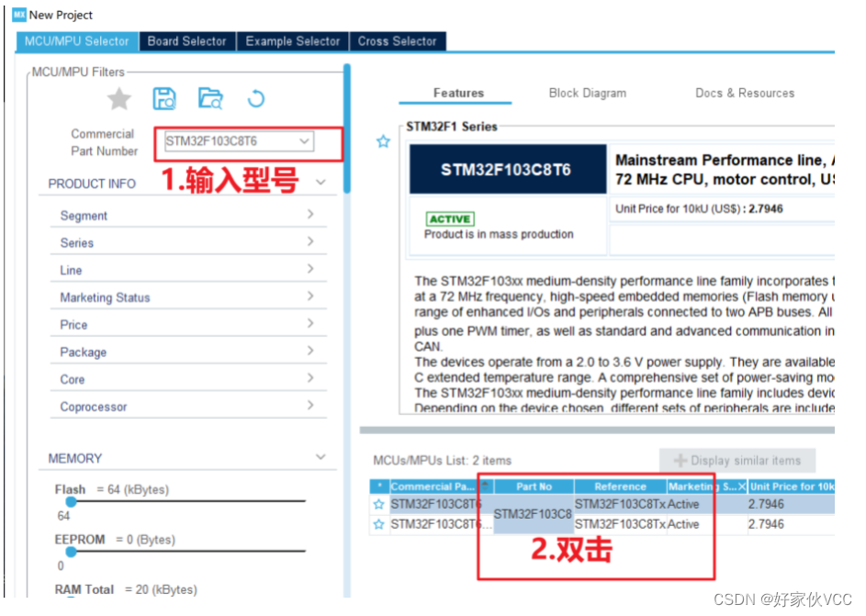Select the Features tab
Image resolution: width=866 pixels, height=616 pixels.
tap(458, 94)
